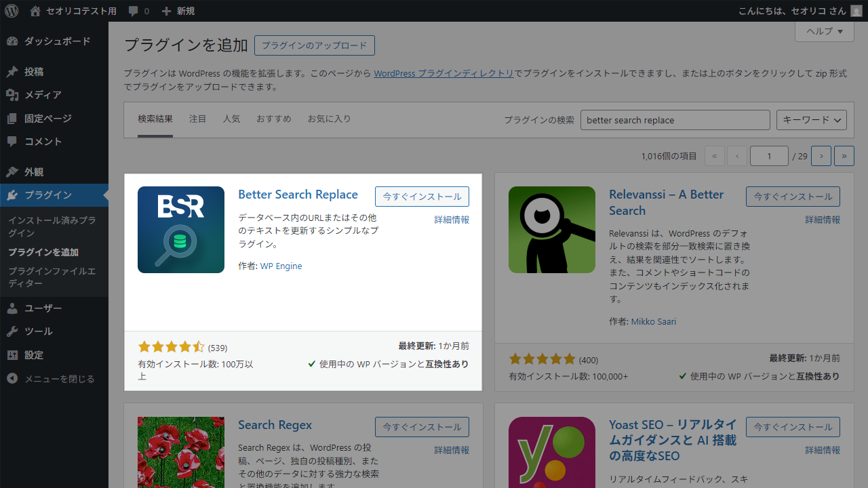Open the WordPress logo menu in admin bar

click(x=10, y=11)
